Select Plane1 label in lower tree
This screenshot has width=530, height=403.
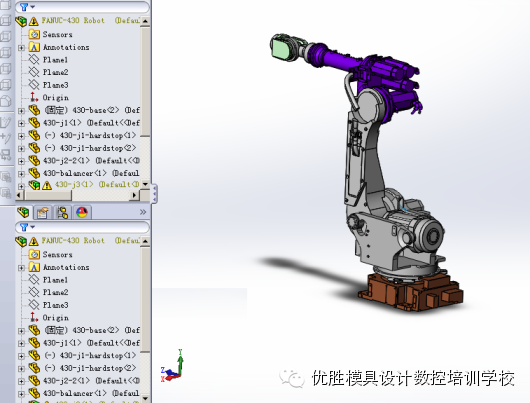click(x=55, y=280)
